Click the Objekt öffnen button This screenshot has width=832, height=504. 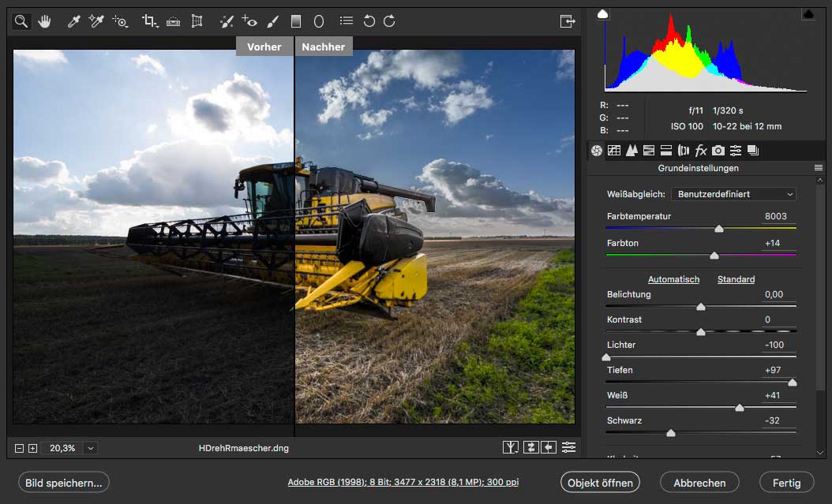pos(600,483)
